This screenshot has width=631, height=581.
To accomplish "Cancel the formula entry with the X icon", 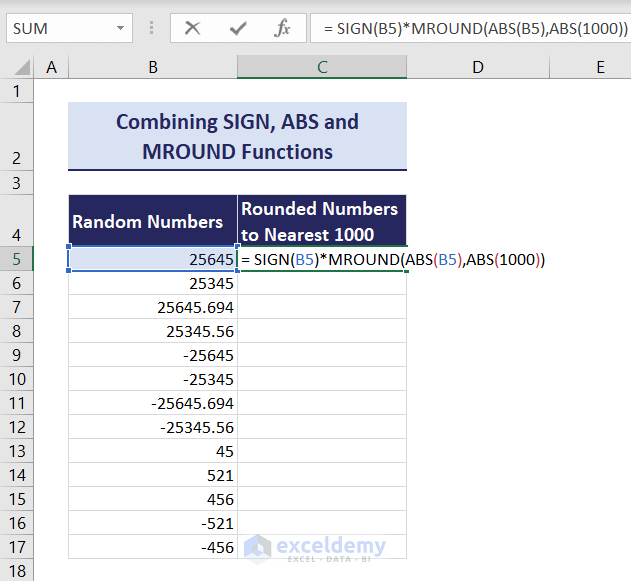I will pyautogui.click(x=192, y=28).
